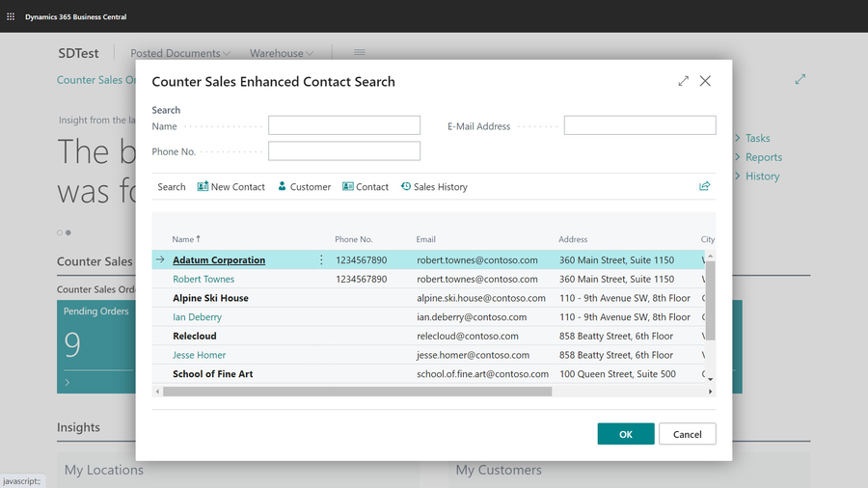This screenshot has height=488, width=868.
Task: Open row options for Adatum Corporation
Action: pyautogui.click(x=322, y=260)
